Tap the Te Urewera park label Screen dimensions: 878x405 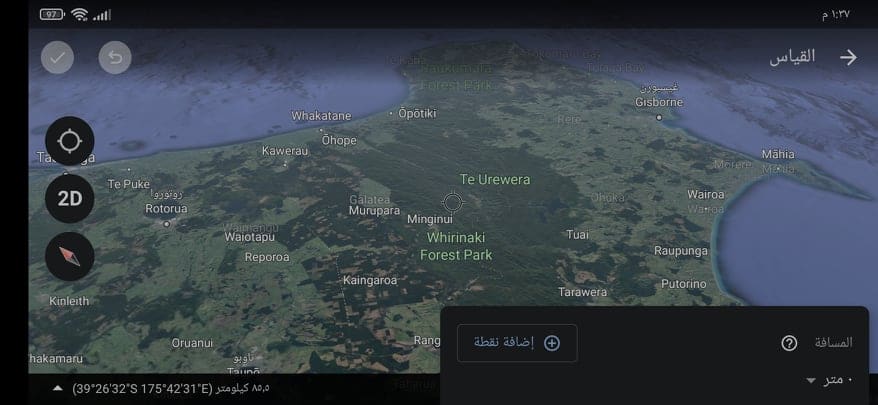[x=495, y=179]
